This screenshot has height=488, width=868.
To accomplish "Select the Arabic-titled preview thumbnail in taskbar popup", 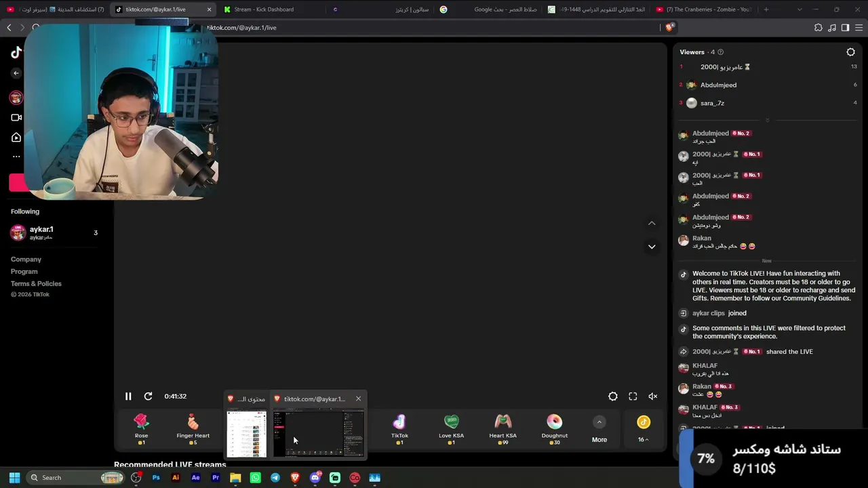I will pyautogui.click(x=246, y=434).
